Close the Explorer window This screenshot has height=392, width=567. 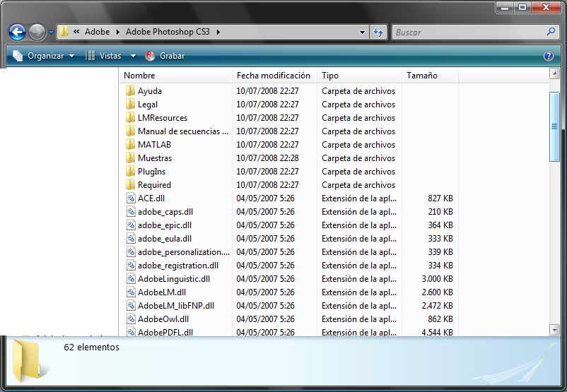pos(546,7)
